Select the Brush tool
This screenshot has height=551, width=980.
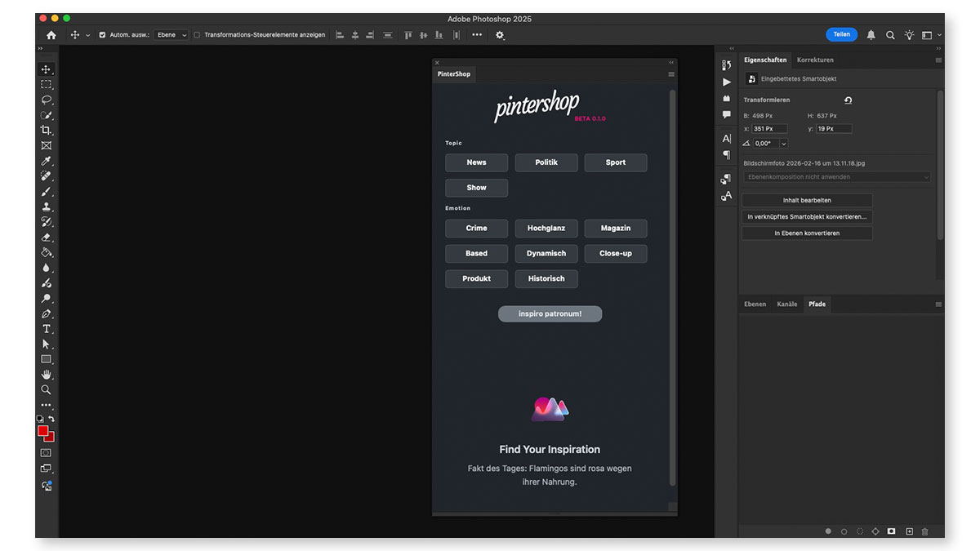pyautogui.click(x=47, y=191)
